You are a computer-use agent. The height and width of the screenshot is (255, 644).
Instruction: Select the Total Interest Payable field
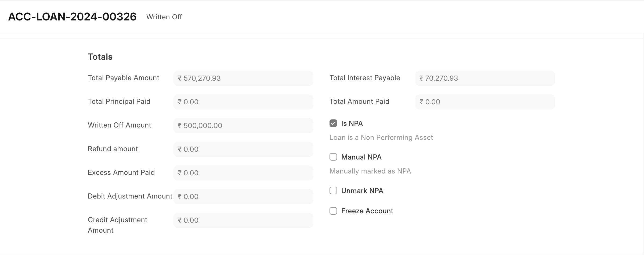pos(485,78)
